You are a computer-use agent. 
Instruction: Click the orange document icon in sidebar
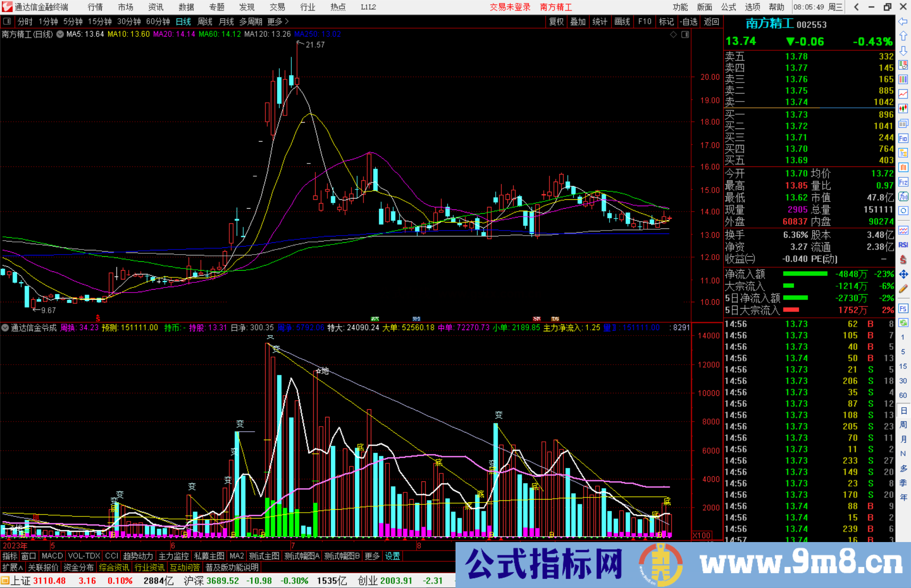pyautogui.click(x=903, y=167)
